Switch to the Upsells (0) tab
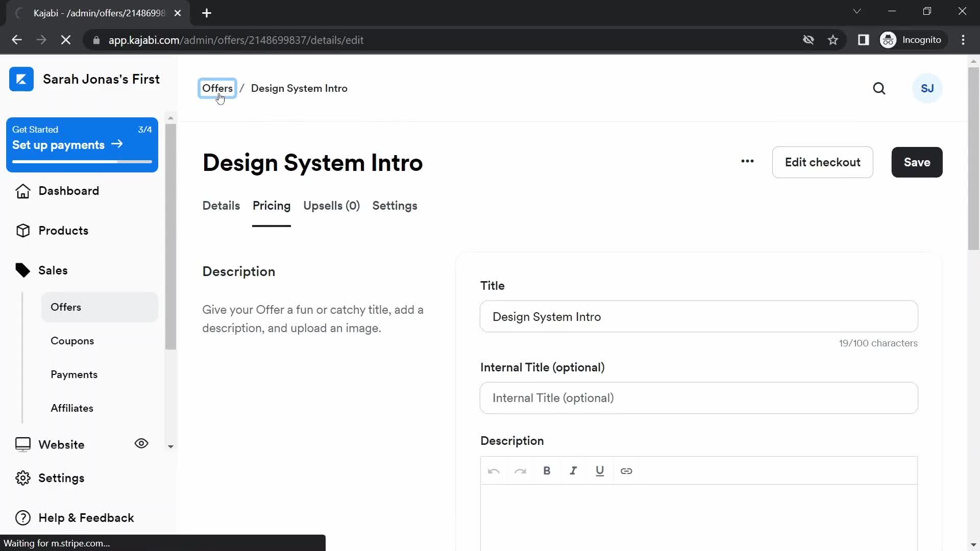Screen dimensions: 980x551 332,206
